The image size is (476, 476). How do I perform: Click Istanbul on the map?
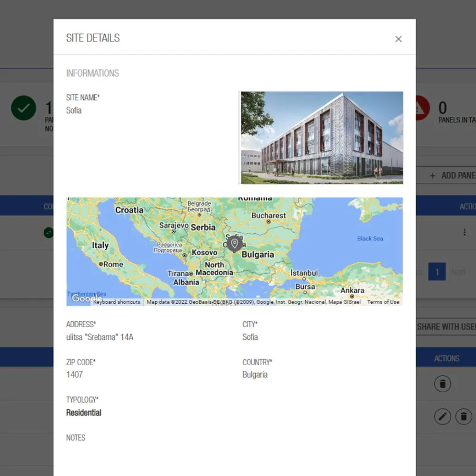coord(304,273)
